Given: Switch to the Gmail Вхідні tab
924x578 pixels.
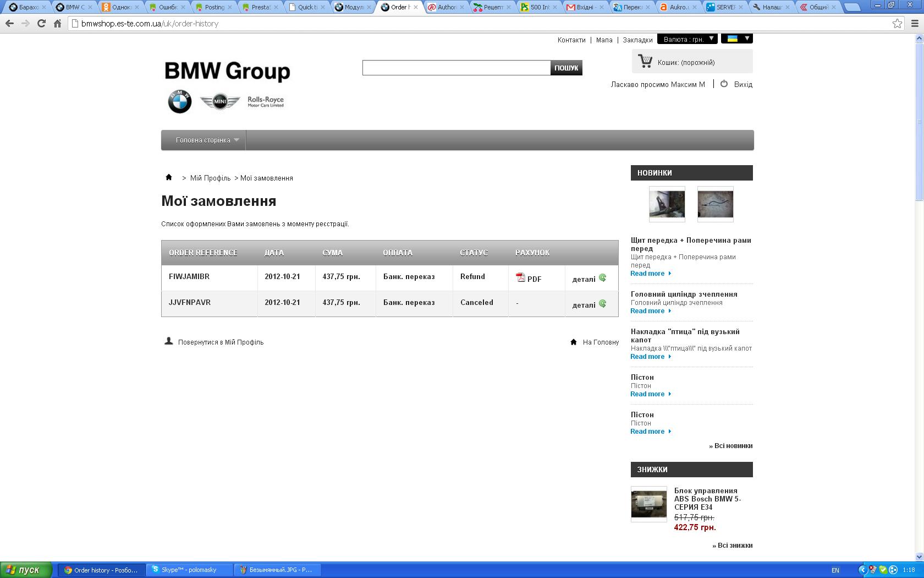Looking at the screenshot, I should pos(585,7).
